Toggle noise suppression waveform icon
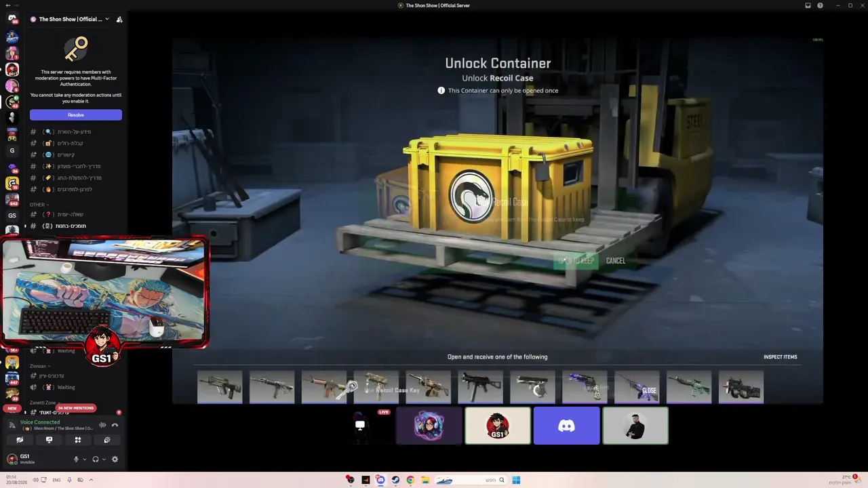The height and width of the screenshot is (488, 868). point(102,426)
